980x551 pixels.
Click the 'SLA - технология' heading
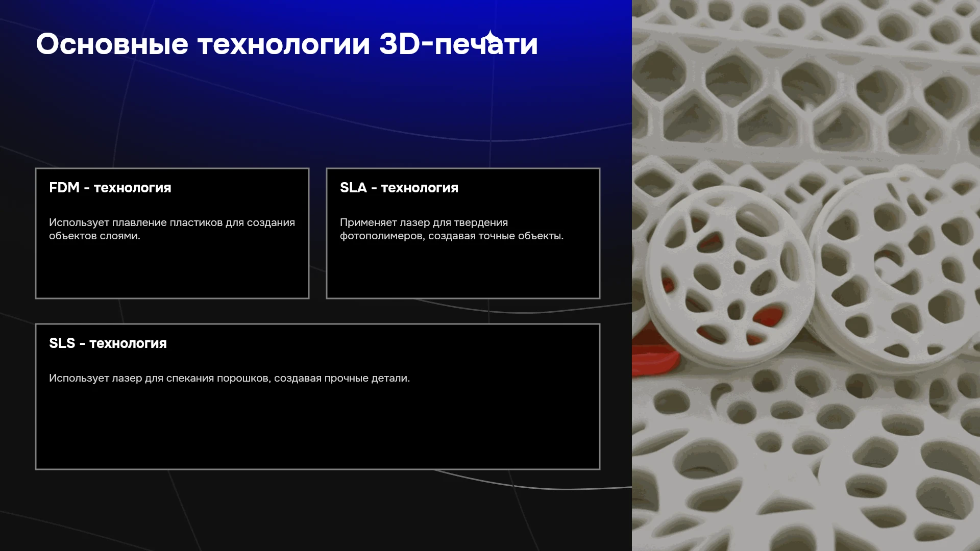(399, 188)
